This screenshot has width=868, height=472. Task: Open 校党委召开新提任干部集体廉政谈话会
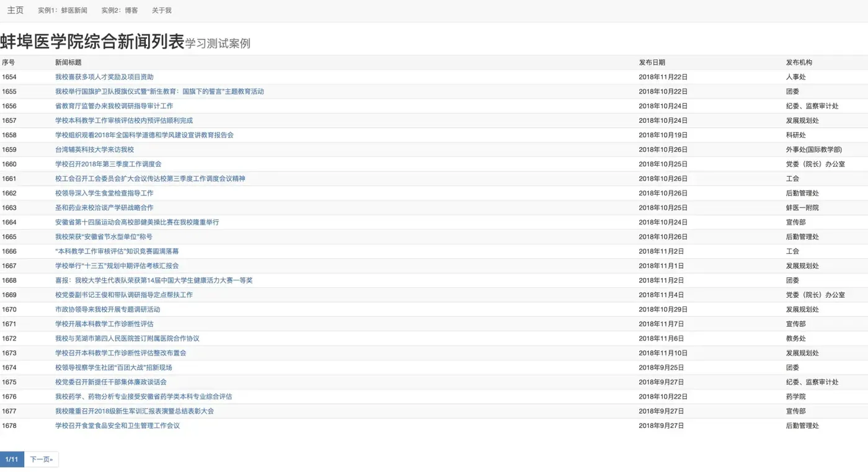111,382
